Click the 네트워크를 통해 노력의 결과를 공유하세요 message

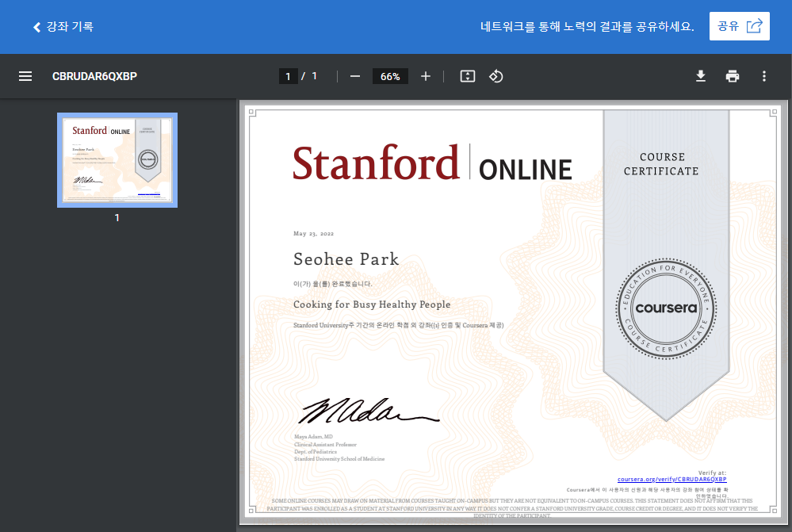tap(587, 27)
